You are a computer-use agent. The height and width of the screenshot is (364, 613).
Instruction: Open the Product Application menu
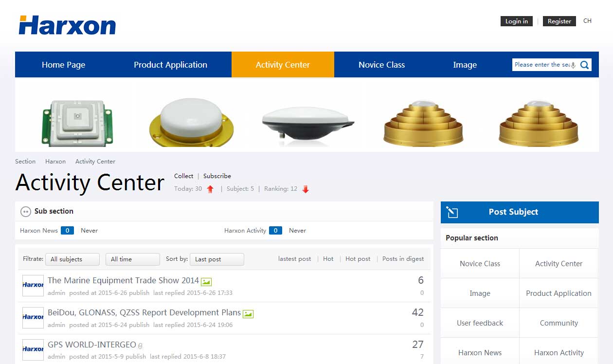point(170,65)
